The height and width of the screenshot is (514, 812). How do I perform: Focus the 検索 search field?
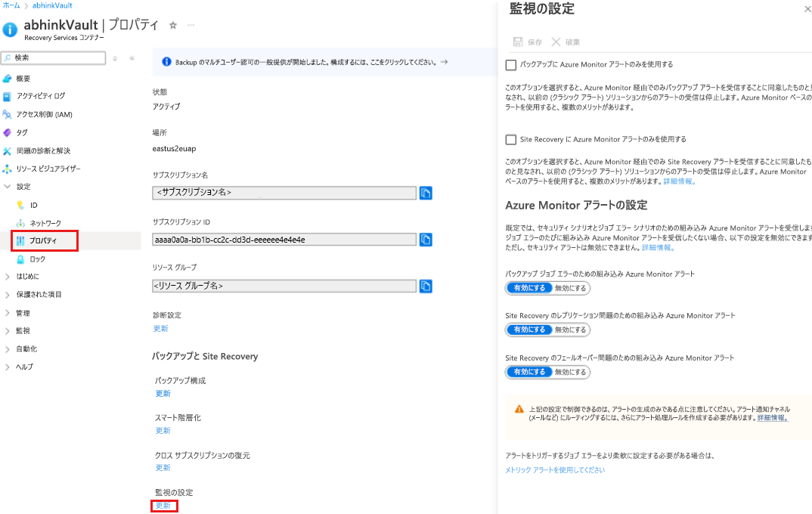54,58
